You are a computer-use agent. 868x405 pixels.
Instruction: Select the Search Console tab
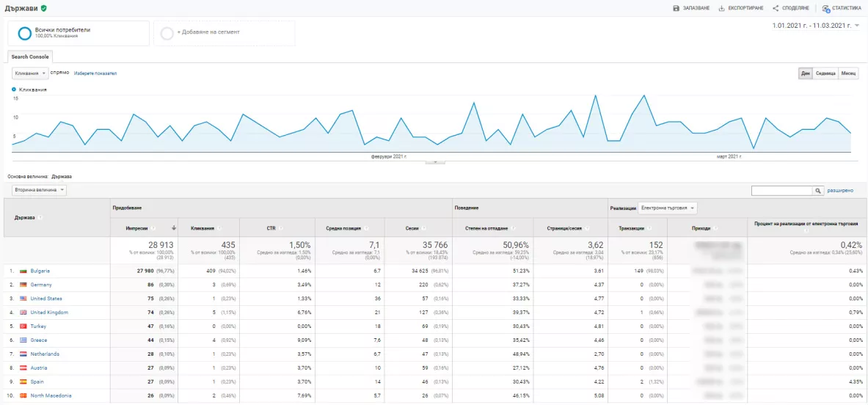30,56
